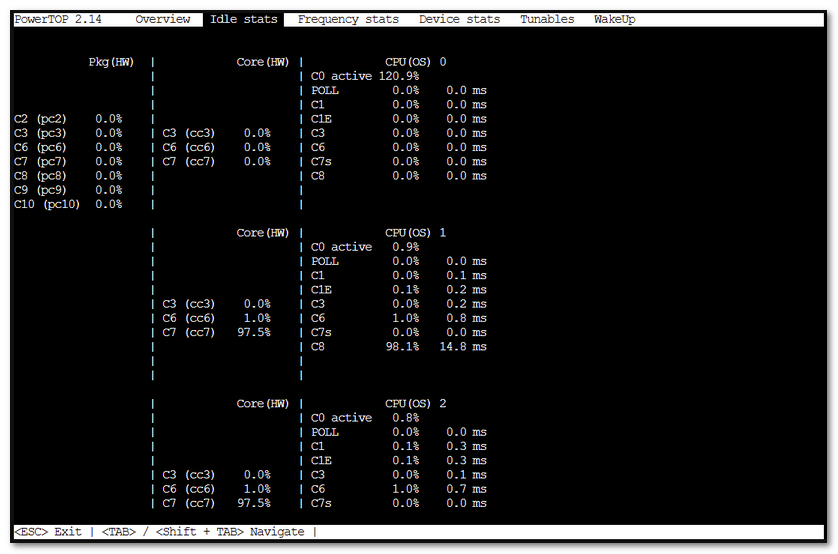Click the C6 row with 0.8 ms
Screen dimensions: 838x554
[399, 318]
